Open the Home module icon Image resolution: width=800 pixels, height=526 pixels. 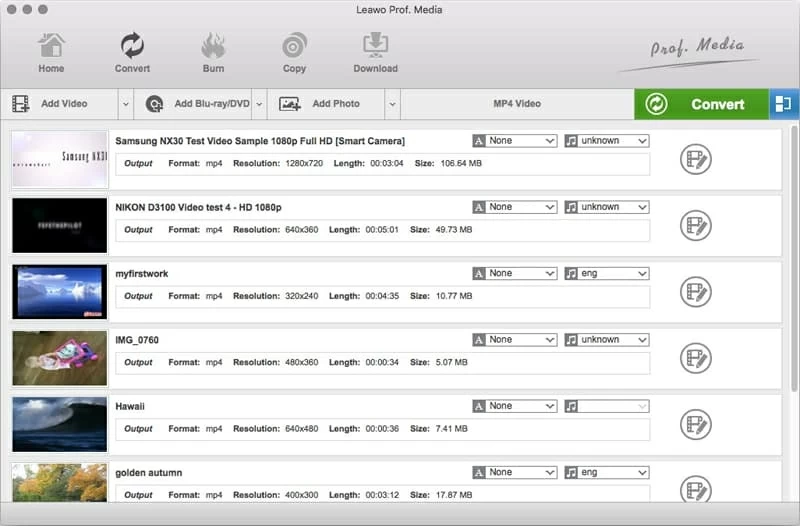pos(51,53)
